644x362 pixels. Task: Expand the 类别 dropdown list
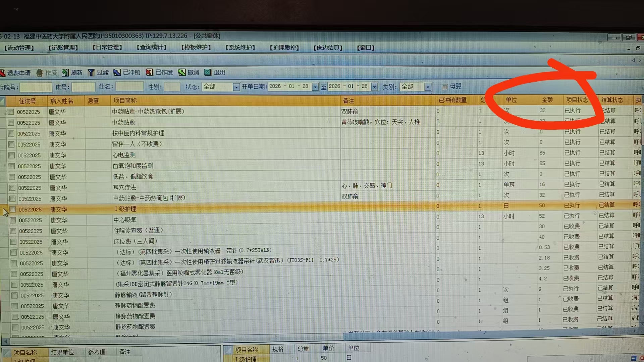428,87
